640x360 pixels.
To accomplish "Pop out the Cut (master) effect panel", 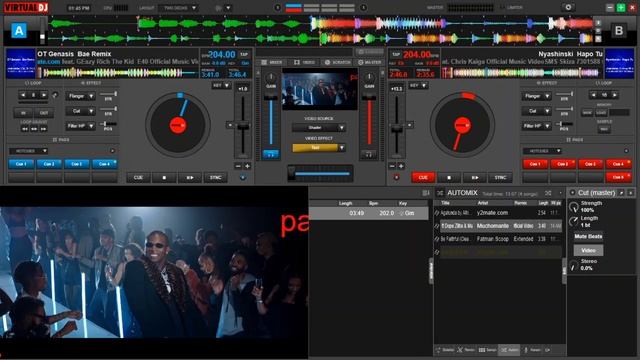I will click(622, 193).
